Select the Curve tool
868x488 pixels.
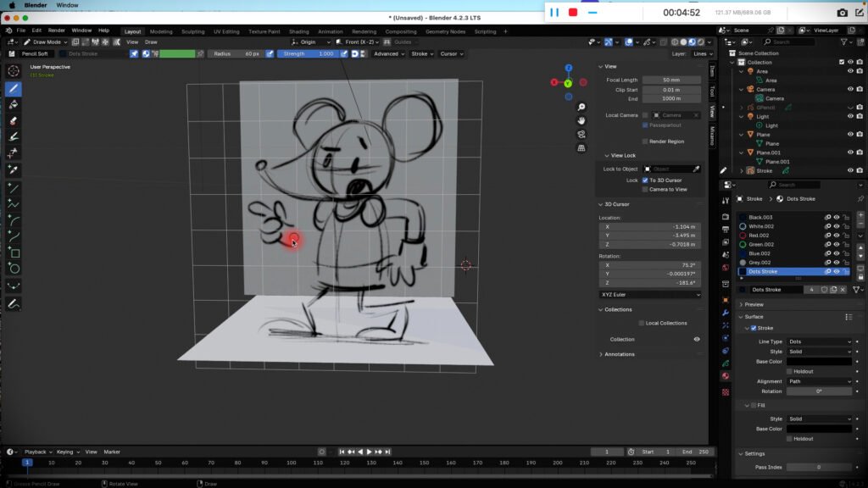click(14, 237)
